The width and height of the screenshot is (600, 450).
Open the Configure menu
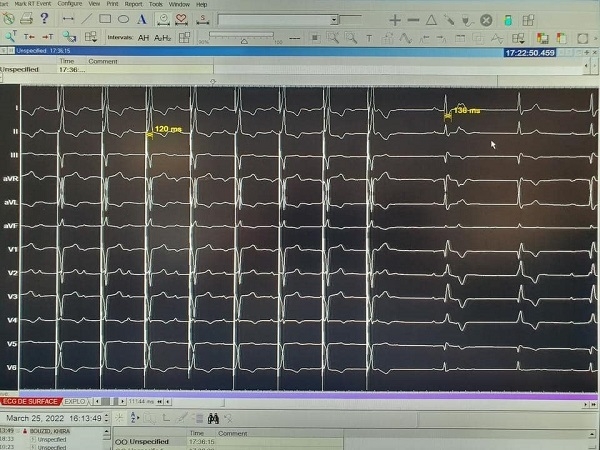tap(70, 4)
